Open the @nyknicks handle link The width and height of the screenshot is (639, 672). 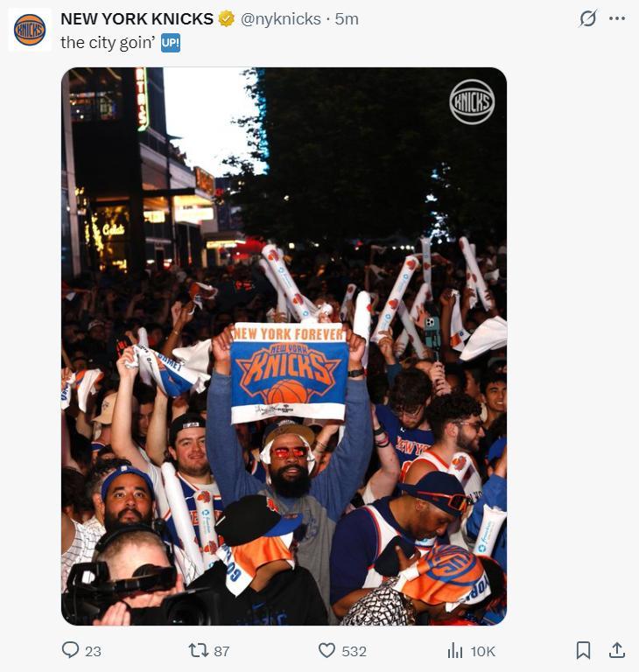click(x=280, y=19)
